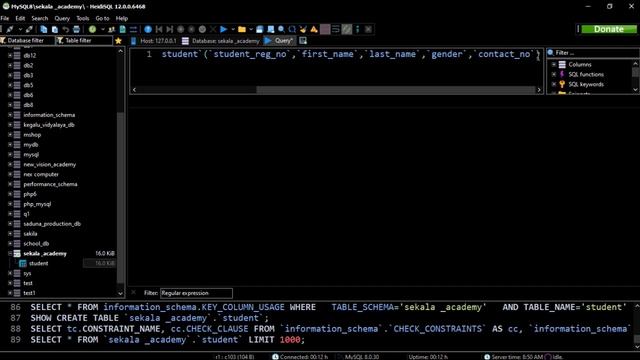This screenshot has height=360, width=640.
Task: Click the save-as snippet icon
Action: point(271,29)
